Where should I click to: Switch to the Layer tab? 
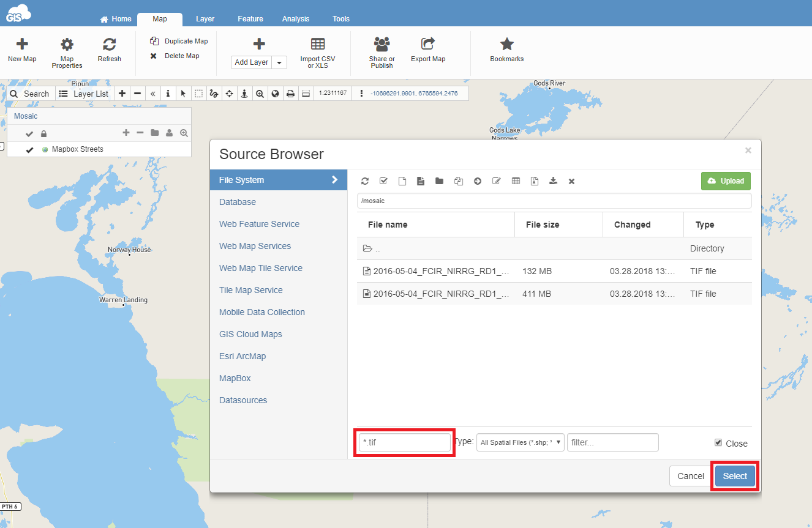point(205,19)
